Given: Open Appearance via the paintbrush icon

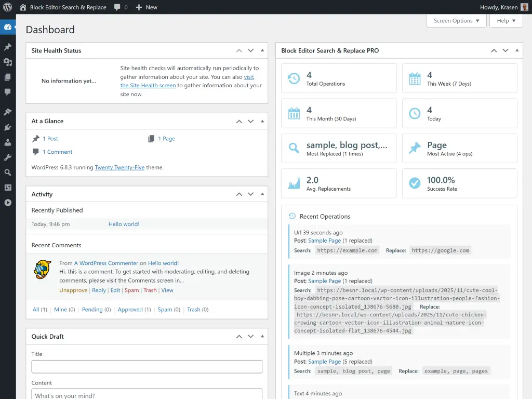Looking at the screenshot, I should pyautogui.click(x=7, y=111).
